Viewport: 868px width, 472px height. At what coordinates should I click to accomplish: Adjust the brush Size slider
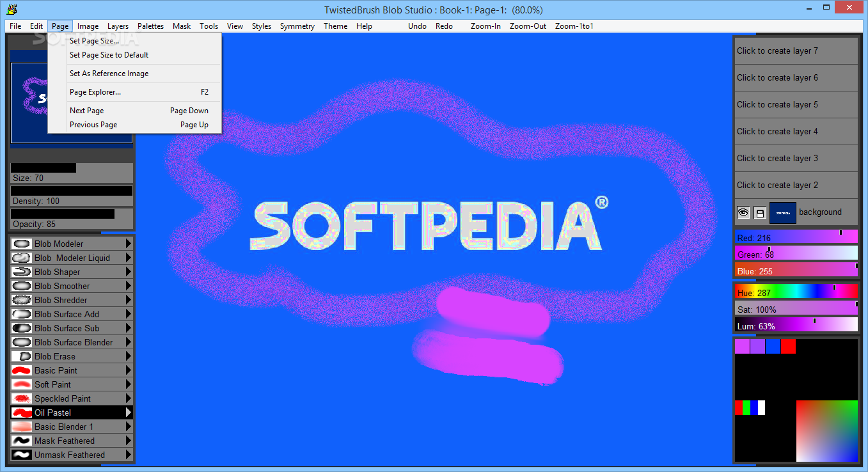(x=72, y=173)
